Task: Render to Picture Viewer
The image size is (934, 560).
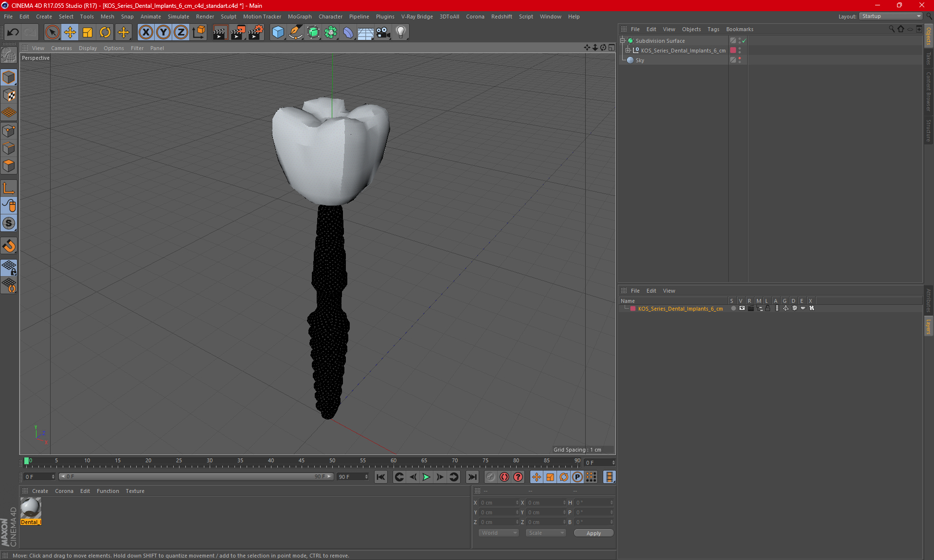Action: pos(238,33)
